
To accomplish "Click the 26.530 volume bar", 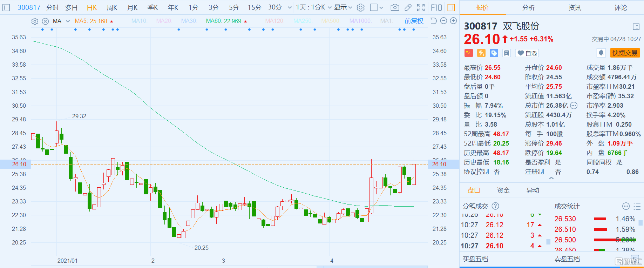I will click(x=600, y=219).
